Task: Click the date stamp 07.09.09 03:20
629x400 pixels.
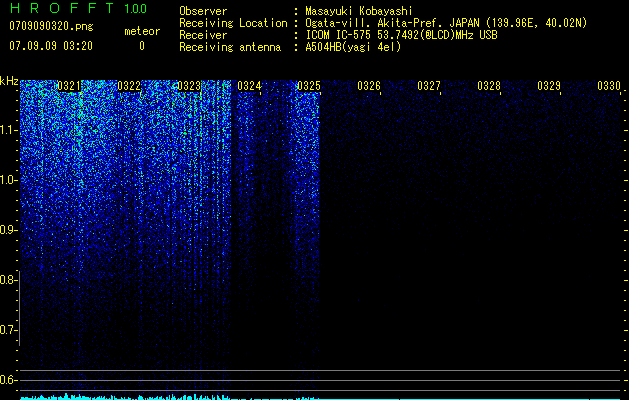Action: coord(51,46)
